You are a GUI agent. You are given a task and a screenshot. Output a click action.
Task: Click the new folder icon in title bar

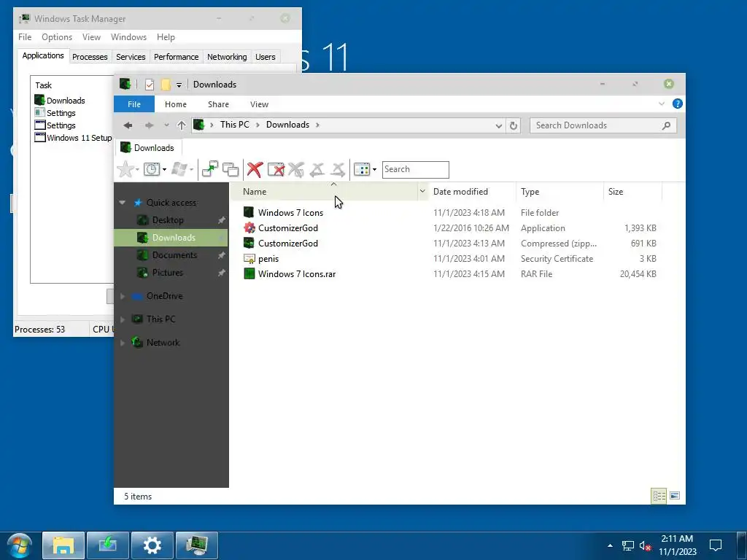pyautogui.click(x=166, y=85)
